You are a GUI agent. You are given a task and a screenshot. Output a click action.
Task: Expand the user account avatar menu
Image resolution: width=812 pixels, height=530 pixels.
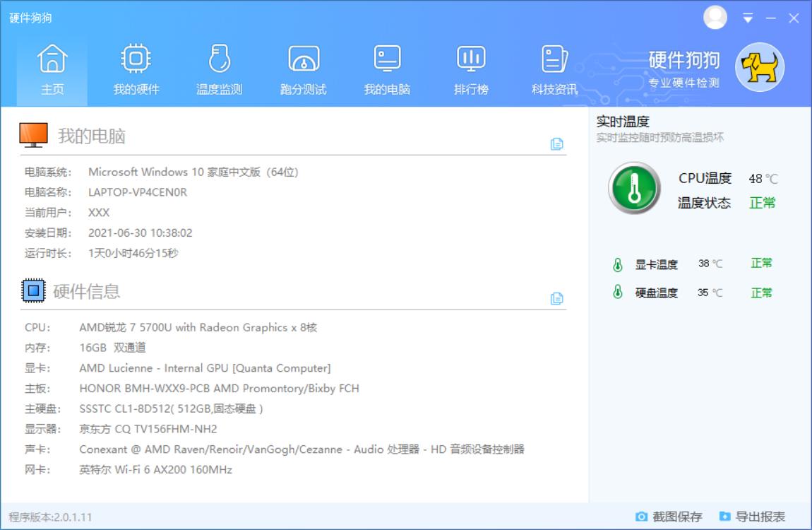(715, 18)
